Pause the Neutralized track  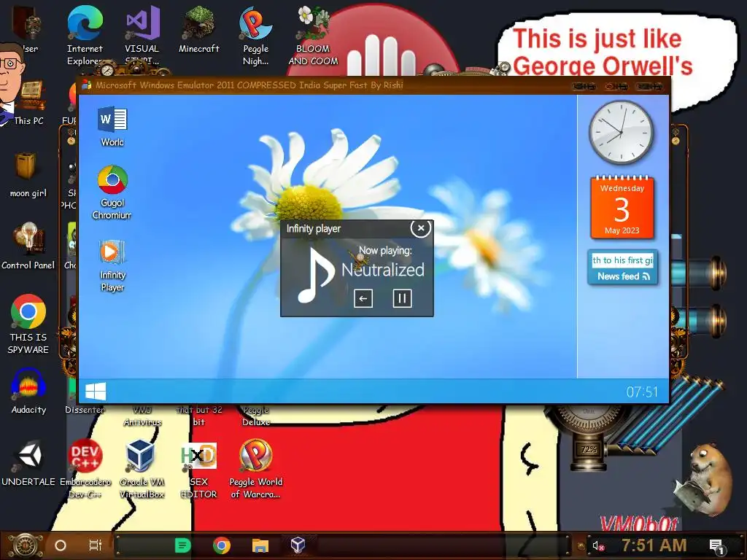pyautogui.click(x=402, y=298)
